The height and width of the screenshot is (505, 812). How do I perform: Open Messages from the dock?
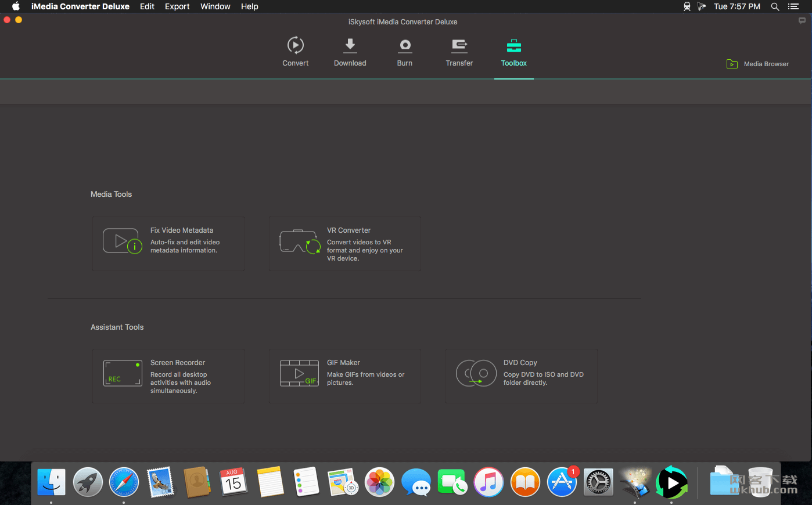click(x=416, y=482)
